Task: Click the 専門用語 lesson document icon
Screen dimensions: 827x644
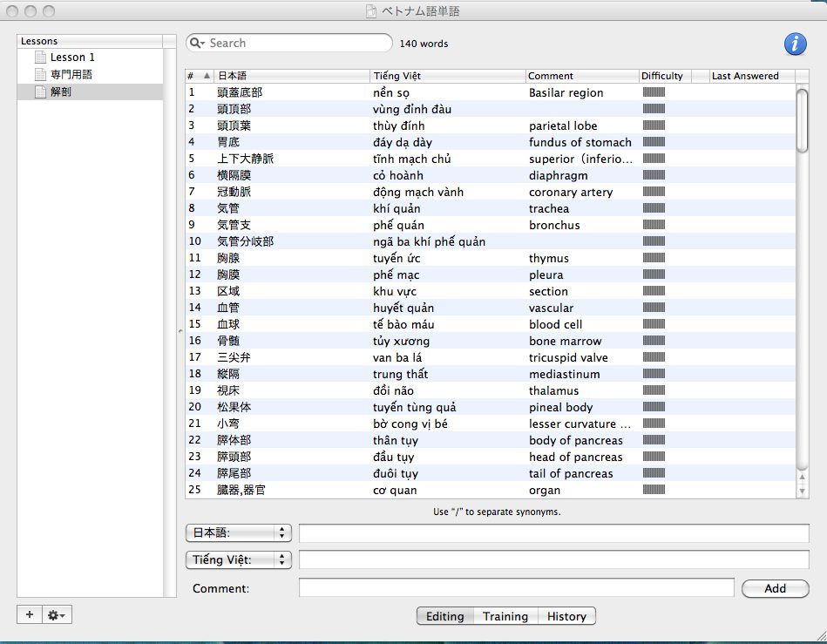Action: [41, 74]
